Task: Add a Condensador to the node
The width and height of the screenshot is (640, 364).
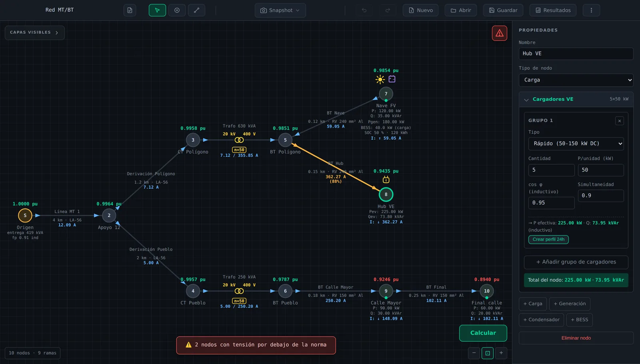Action: click(542, 320)
